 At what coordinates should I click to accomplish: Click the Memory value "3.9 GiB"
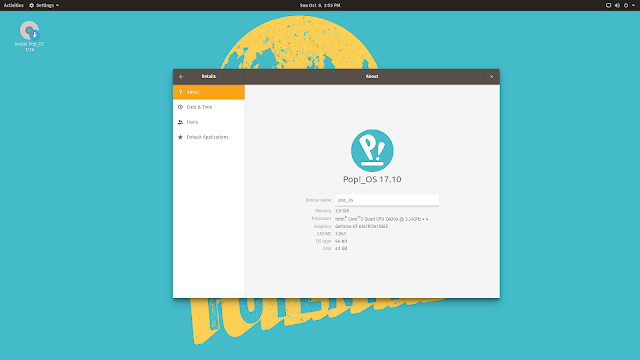click(342, 211)
